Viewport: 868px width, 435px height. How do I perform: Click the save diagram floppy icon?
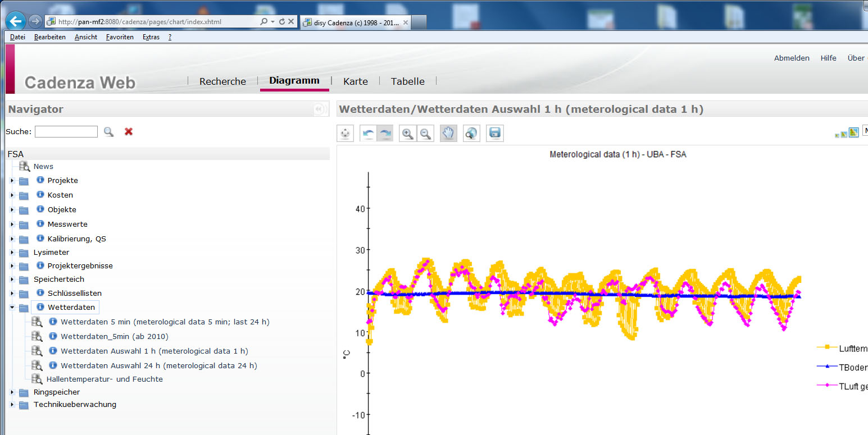tap(495, 134)
